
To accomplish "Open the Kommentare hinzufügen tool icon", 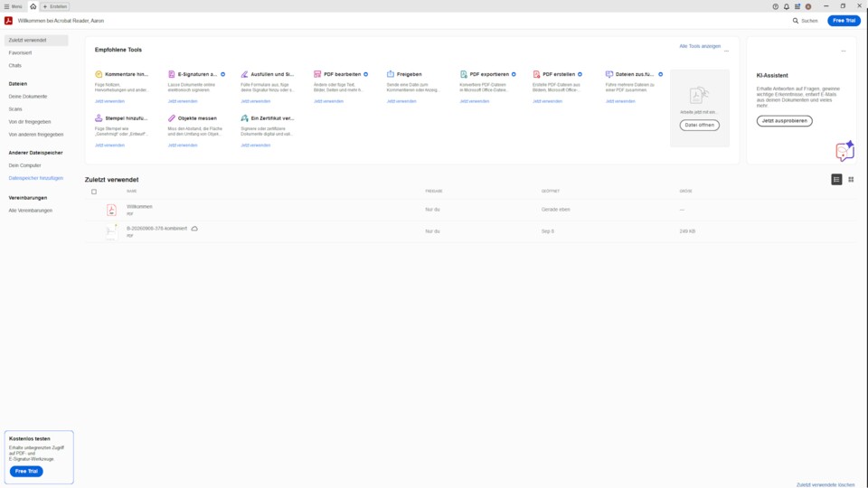I will click(x=99, y=74).
